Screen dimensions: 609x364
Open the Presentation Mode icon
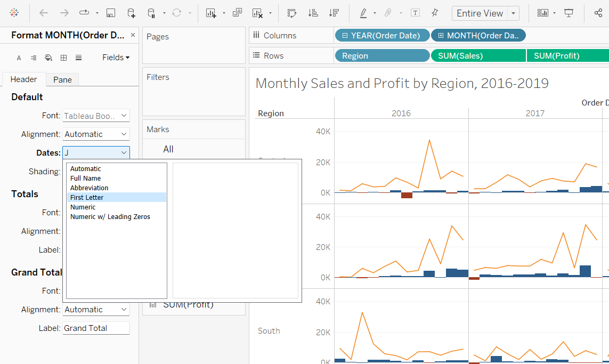point(569,13)
